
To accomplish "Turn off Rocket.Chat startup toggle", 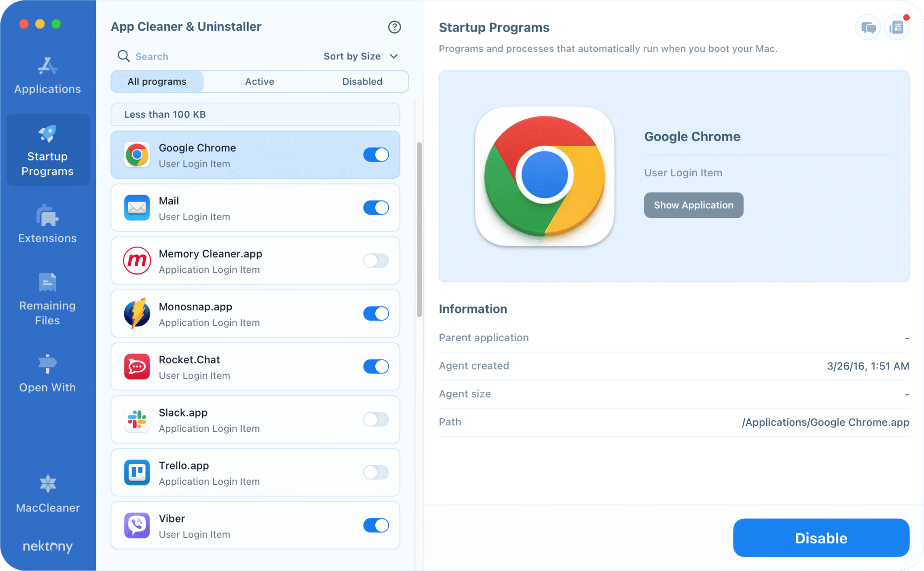I will (x=376, y=366).
